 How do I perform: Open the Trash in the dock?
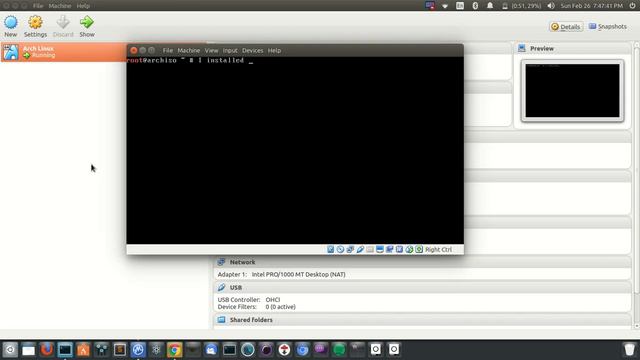tap(629, 349)
